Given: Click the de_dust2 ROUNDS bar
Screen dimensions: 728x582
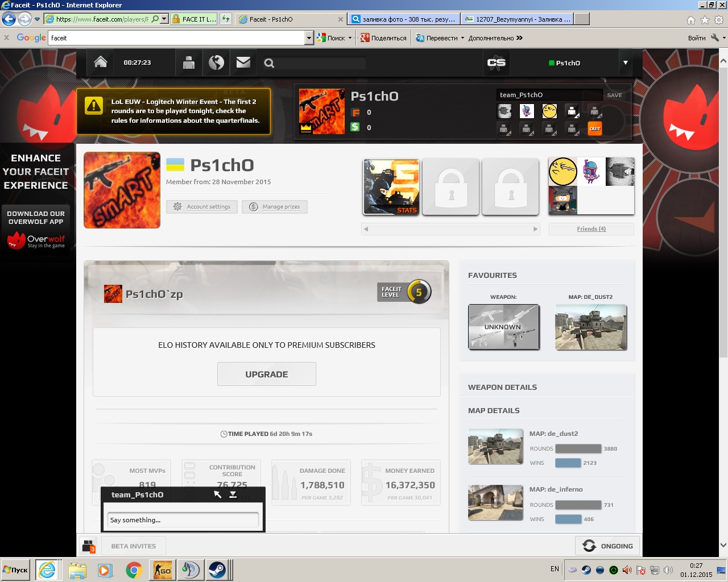Looking at the screenshot, I should (x=578, y=448).
